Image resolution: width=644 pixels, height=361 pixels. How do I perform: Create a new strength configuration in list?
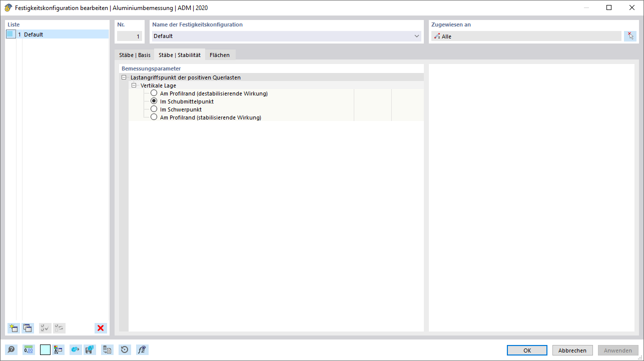coord(13,328)
